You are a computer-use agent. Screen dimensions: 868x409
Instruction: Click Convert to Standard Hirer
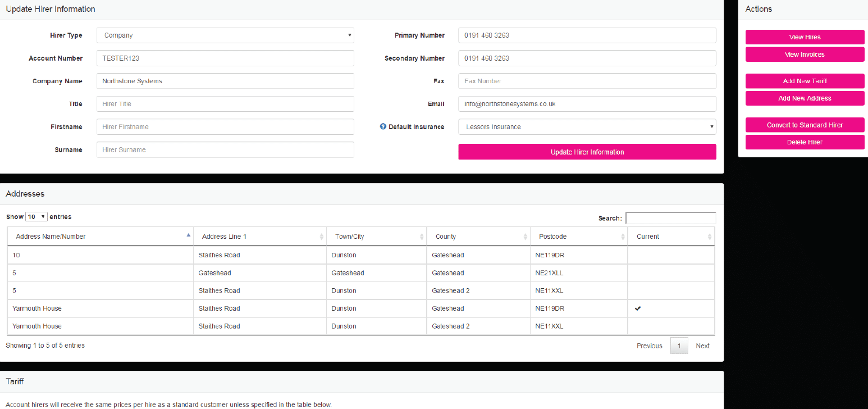click(x=805, y=125)
